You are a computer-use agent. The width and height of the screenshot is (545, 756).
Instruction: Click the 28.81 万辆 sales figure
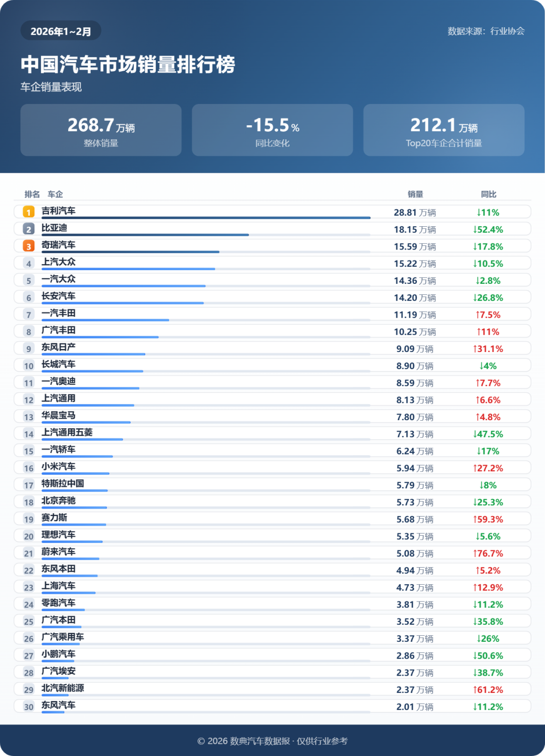pos(415,213)
